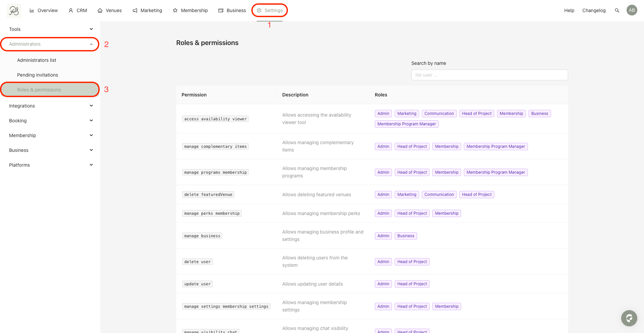The height and width of the screenshot is (333, 644).
Task: Select the 'manage business' permission
Action: (202, 236)
